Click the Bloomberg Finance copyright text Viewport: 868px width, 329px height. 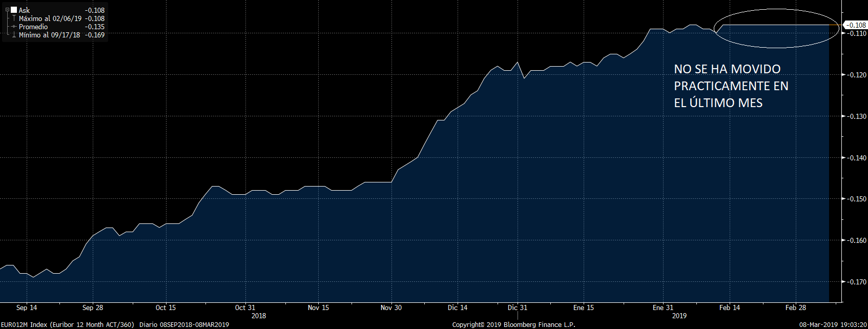513,324
